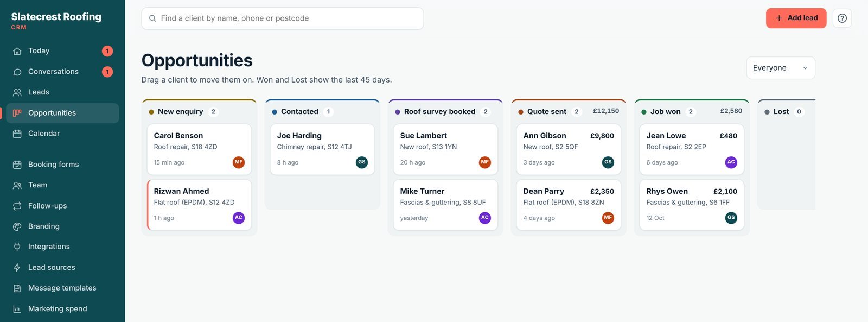This screenshot has width=868, height=322.
Task: Click the Slatecrest Roofing CRM logo
Action: 56,21
